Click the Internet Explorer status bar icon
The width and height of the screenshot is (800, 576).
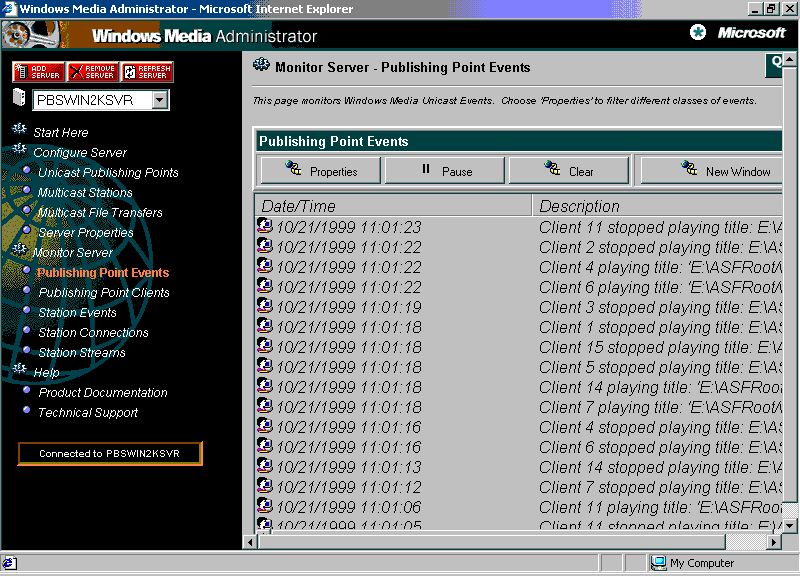9,563
